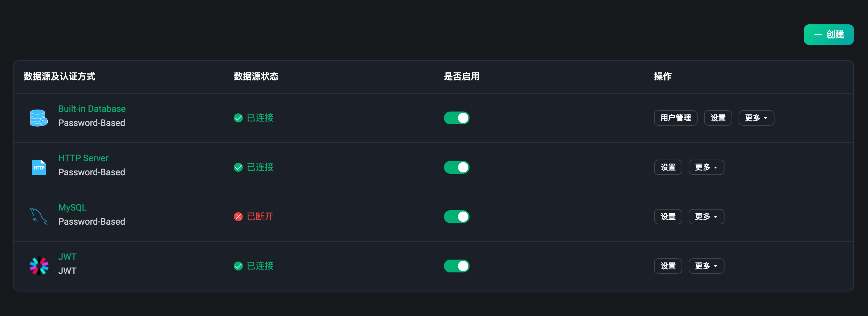The height and width of the screenshot is (316, 868).
Task: Turn off the JWT enable switch
Action: [456, 266]
